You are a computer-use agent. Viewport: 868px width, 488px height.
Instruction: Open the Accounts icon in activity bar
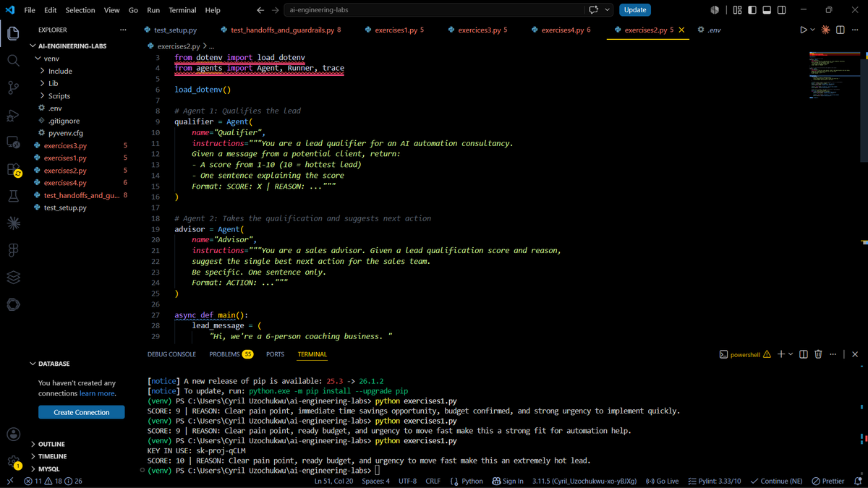coord(13,435)
